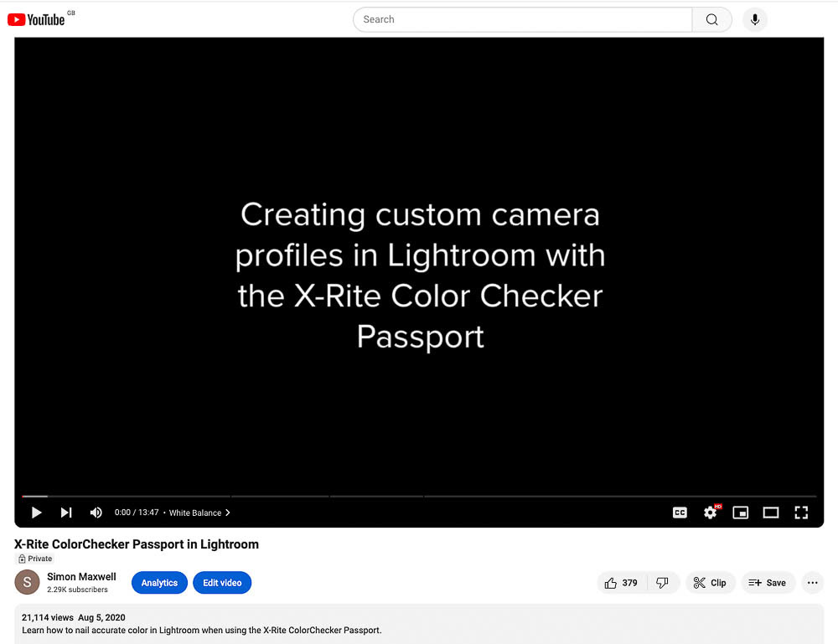Open the player settings gear menu
This screenshot has height=644, width=838.
pyautogui.click(x=711, y=513)
